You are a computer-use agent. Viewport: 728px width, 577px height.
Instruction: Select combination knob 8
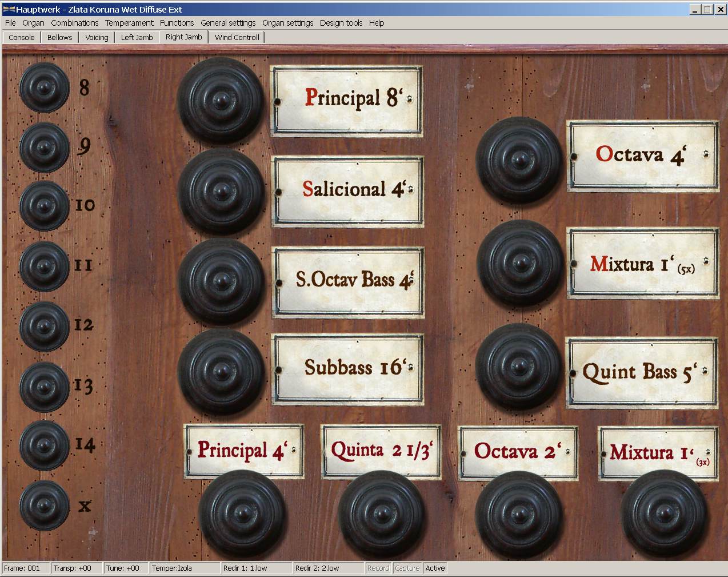point(43,87)
